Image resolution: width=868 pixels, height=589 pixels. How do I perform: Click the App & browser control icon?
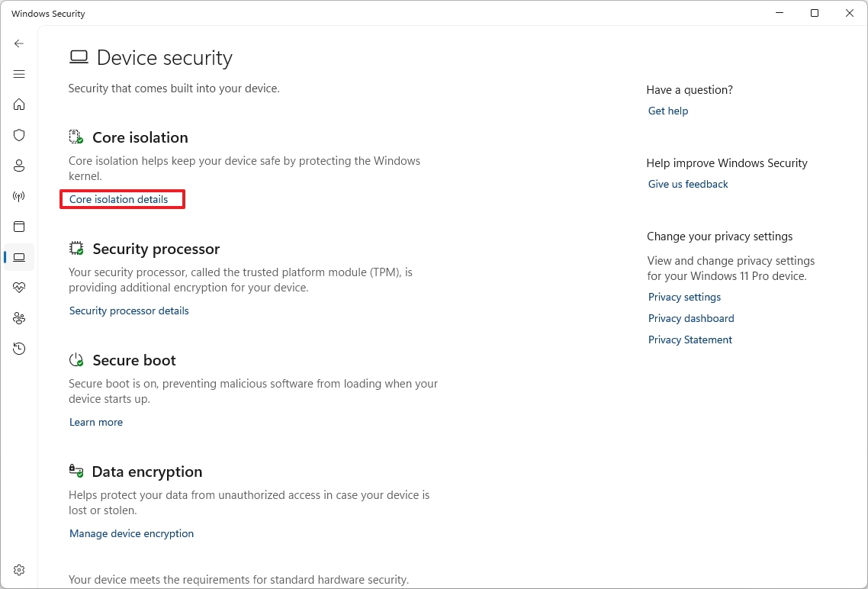tap(19, 227)
